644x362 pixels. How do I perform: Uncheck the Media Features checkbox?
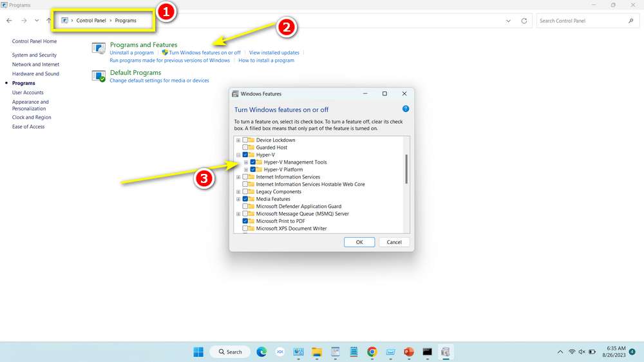pyautogui.click(x=245, y=199)
